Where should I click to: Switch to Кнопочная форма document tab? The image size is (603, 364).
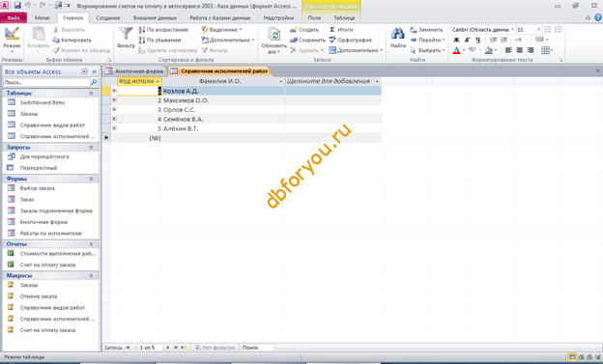[x=135, y=71]
